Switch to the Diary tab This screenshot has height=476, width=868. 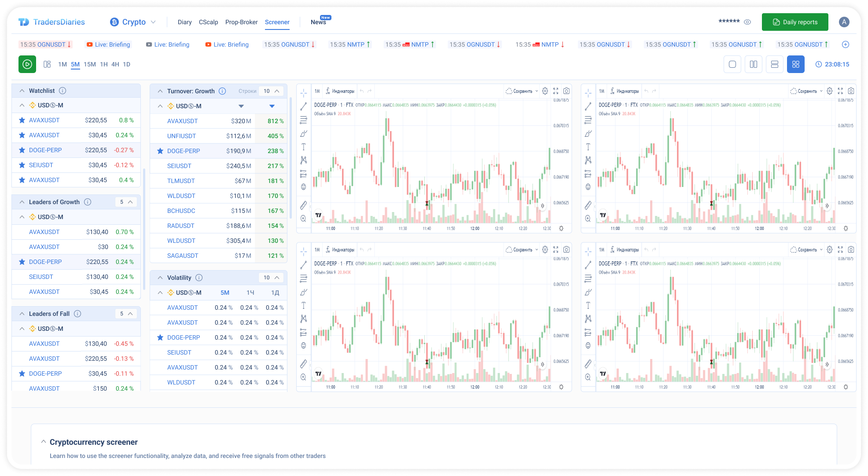(184, 22)
